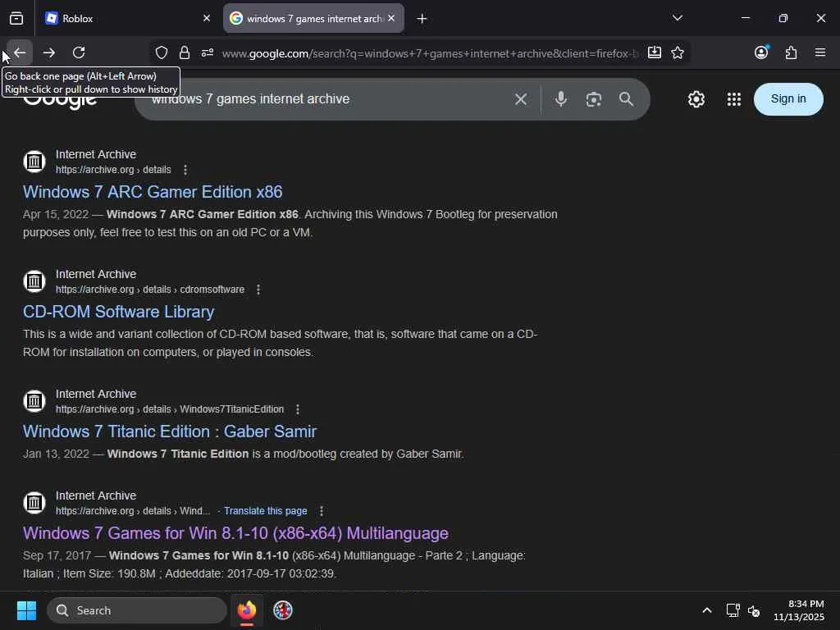Click Internet Archive site name of Titanic Edition result
The height and width of the screenshot is (630, 840).
tap(96, 394)
